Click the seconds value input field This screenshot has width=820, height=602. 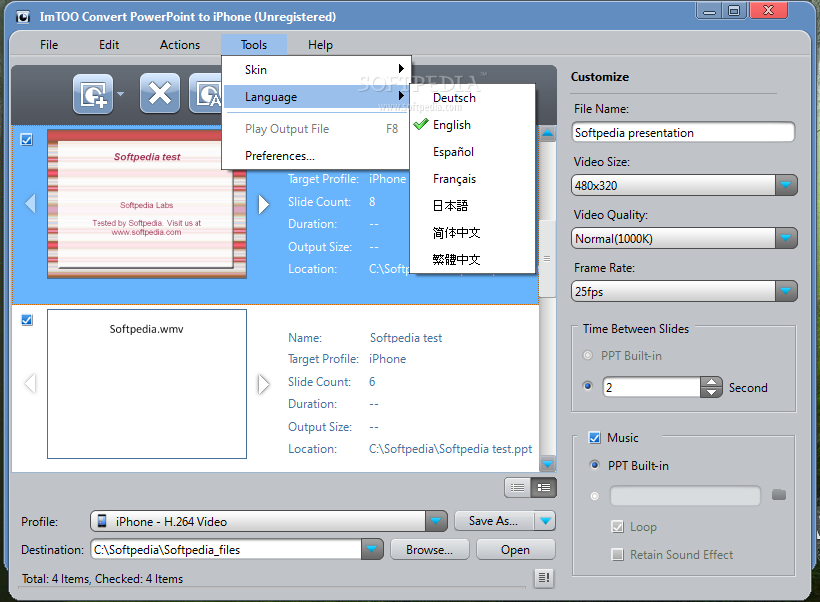[652, 387]
